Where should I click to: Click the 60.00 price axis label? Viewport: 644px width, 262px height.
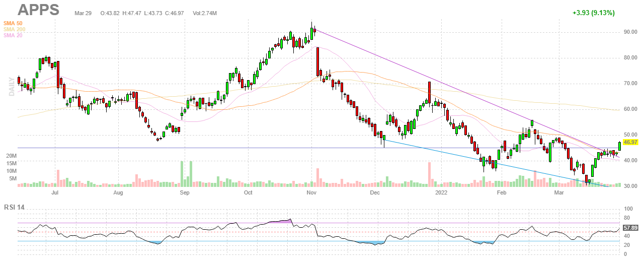point(630,109)
